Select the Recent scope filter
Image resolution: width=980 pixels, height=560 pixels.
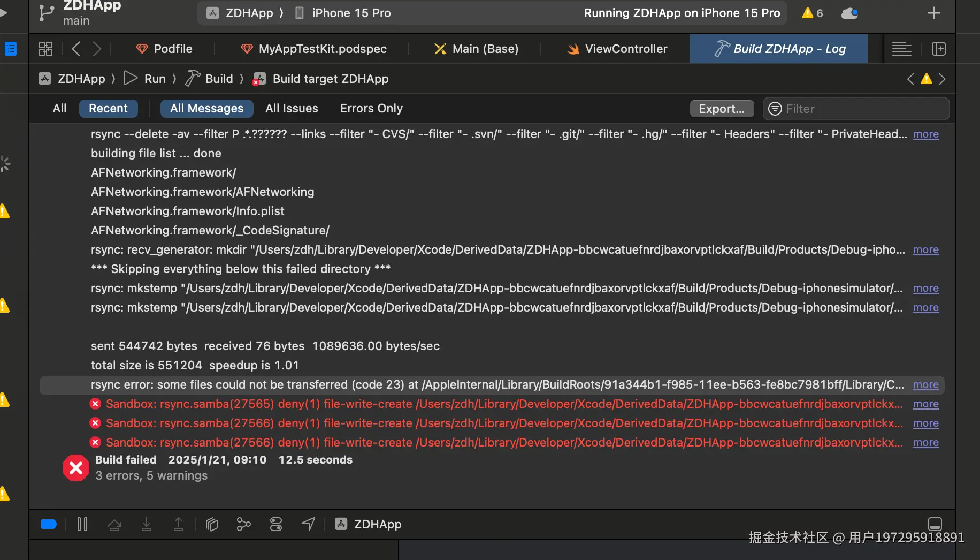coord(108,108)
